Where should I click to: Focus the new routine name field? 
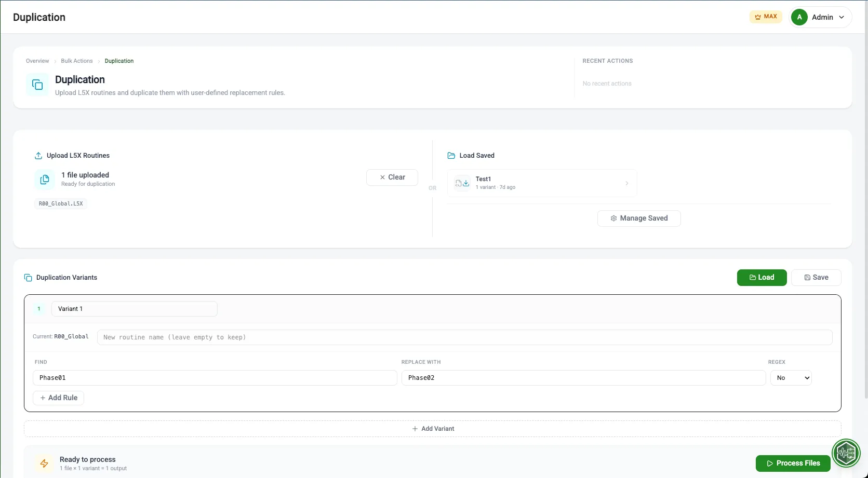tap(464, 337)
